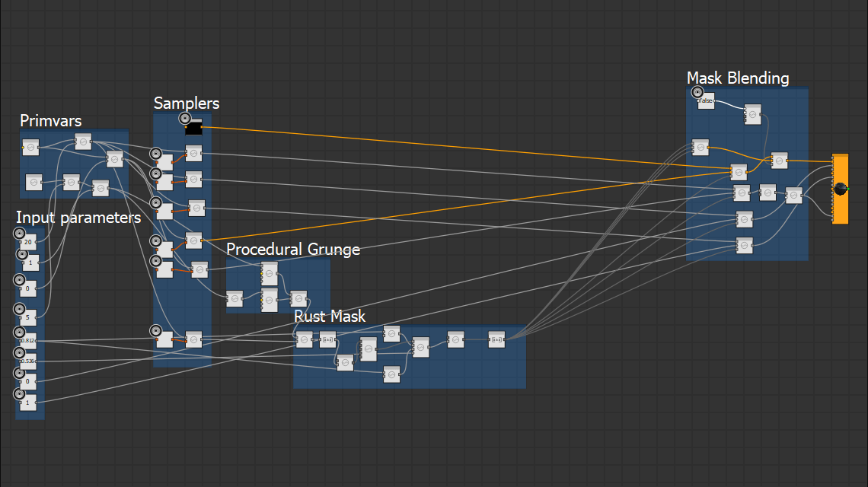Click the Input parameters backdrop title
Image resolution: width=868 pixels, height=487 pixels.
78,218
